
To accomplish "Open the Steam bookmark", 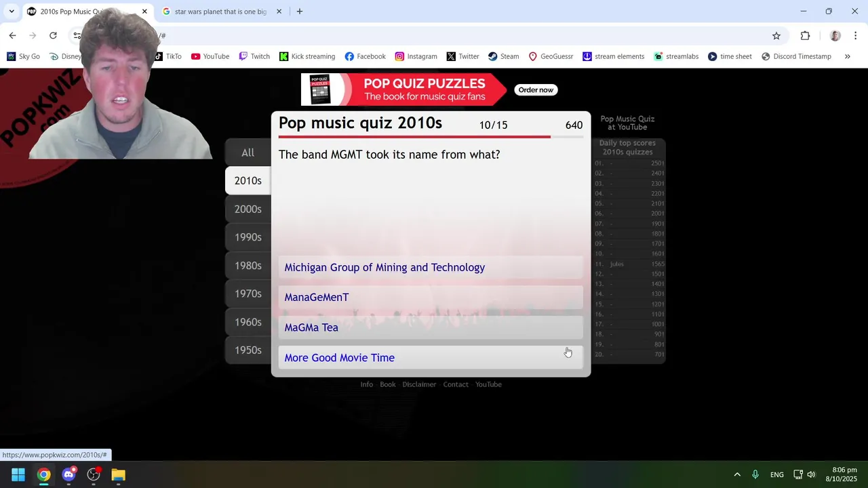I will tap(503, 56).
